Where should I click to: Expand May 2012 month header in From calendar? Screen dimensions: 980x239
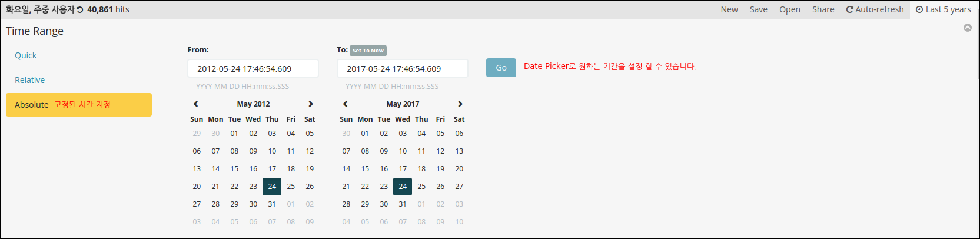point(253,104)
